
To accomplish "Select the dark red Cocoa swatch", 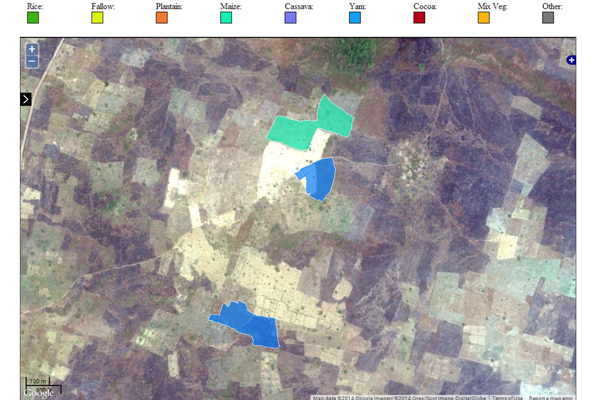I will click(419, 17).
